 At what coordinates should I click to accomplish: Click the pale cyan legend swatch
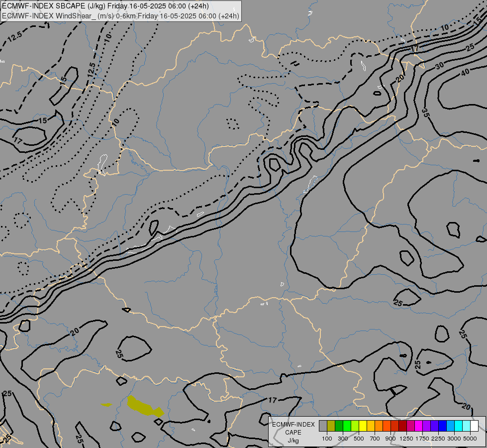click(x=466, y=426)
